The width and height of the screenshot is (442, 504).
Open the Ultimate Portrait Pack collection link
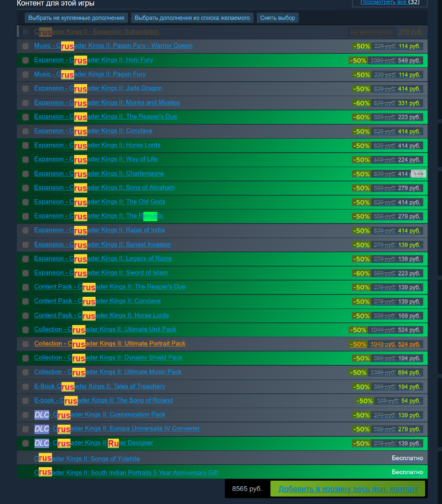[x=110, y=343]
